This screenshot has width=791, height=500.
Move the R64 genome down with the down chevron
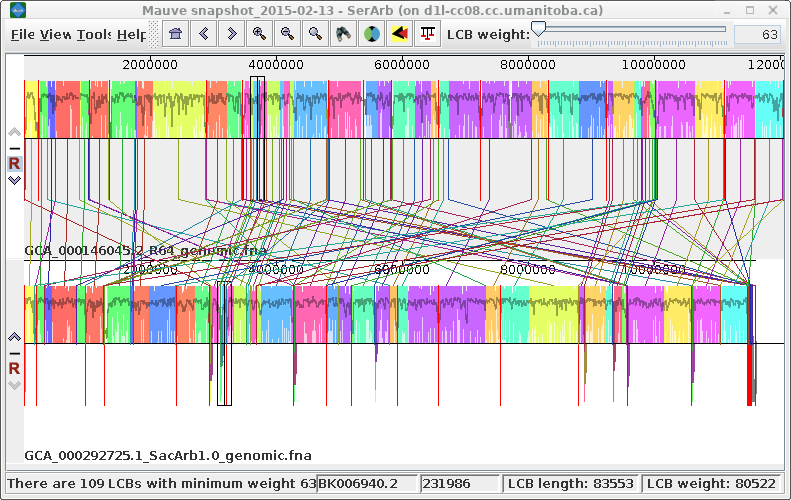coord(14,180)
